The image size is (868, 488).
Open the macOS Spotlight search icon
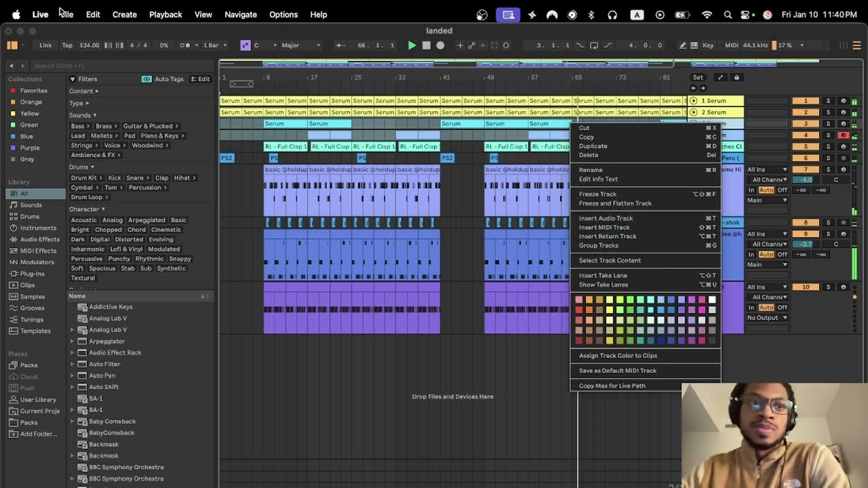[x=728, y=14]
